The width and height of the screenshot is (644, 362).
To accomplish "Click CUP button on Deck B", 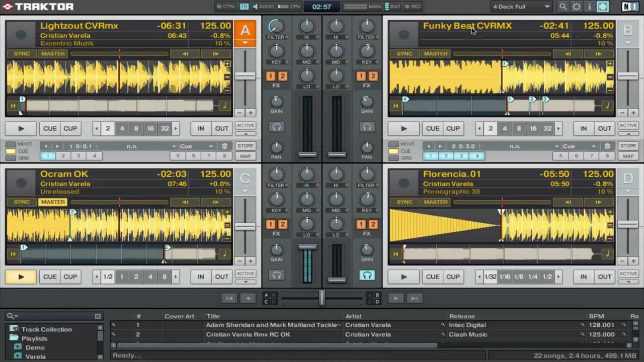I will point(453,128).
